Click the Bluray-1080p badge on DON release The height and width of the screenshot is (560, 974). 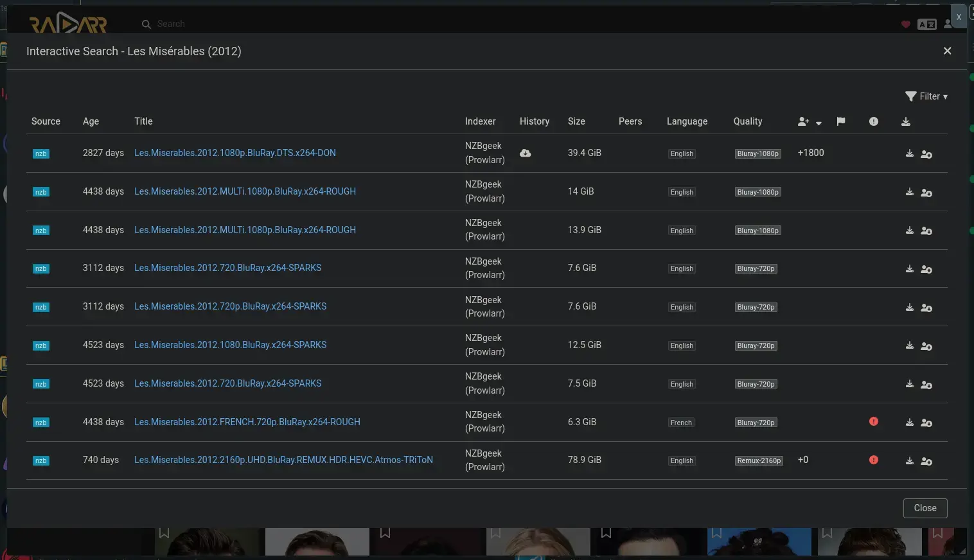[758, 153]
